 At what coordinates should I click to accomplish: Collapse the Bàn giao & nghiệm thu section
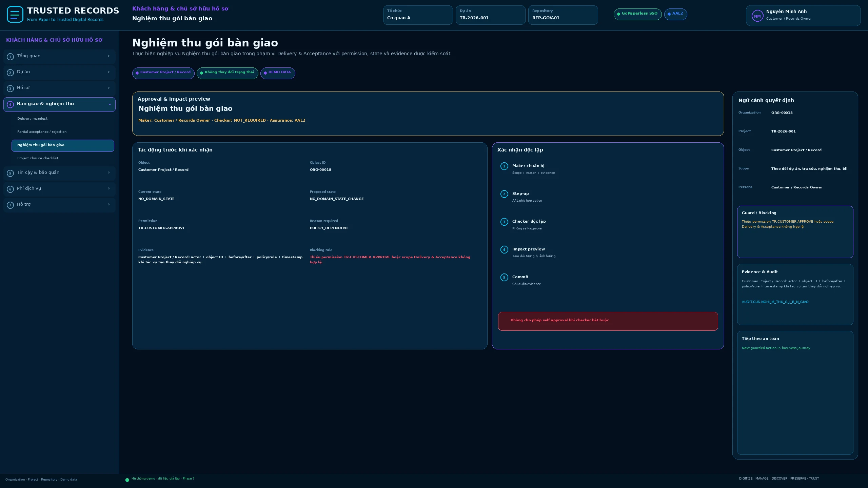tap(110, 104)
